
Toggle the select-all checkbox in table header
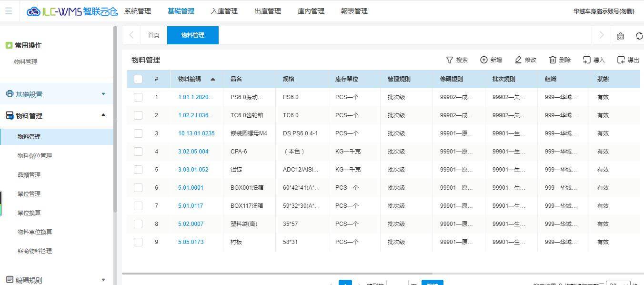[138, 79]
